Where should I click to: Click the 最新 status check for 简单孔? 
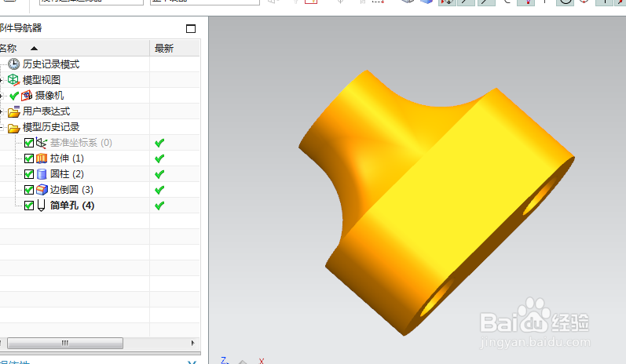coord(159,206)
